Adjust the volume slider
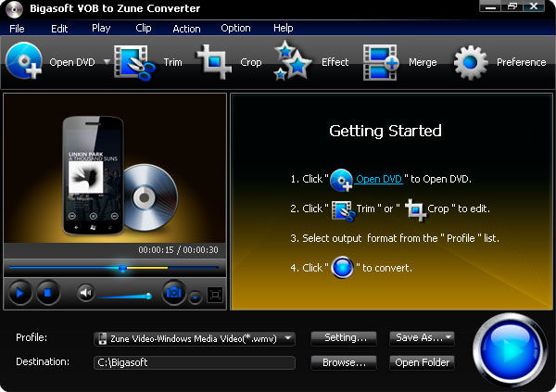 [124, 296]
